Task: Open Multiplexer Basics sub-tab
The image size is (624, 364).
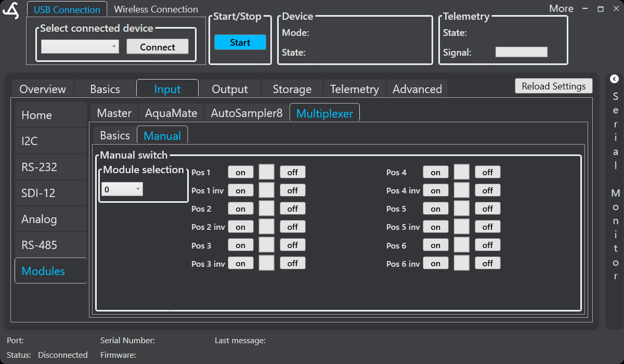Action: point(115,135)
